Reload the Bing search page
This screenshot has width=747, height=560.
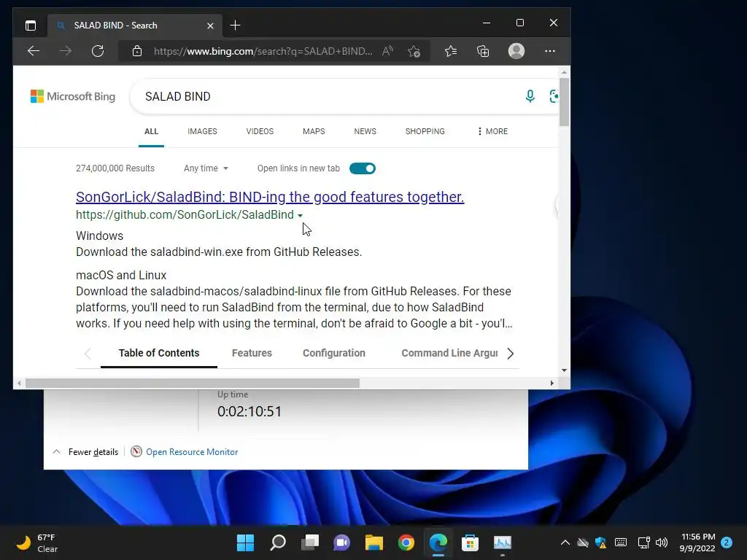pos(98,51)
